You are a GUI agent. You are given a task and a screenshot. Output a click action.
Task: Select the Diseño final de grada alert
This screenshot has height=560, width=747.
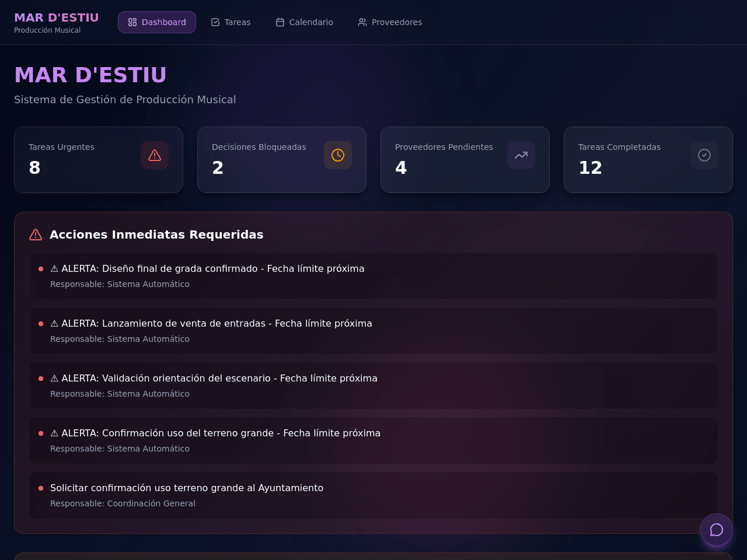373,276
